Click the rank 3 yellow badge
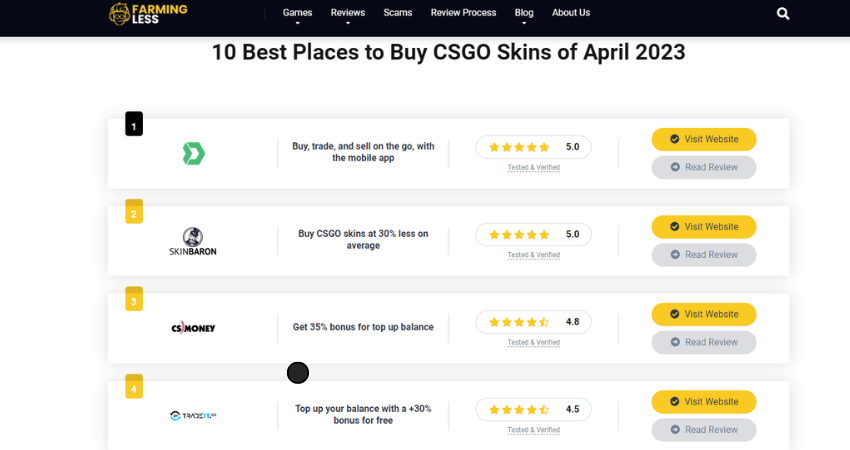 (134, 299)
